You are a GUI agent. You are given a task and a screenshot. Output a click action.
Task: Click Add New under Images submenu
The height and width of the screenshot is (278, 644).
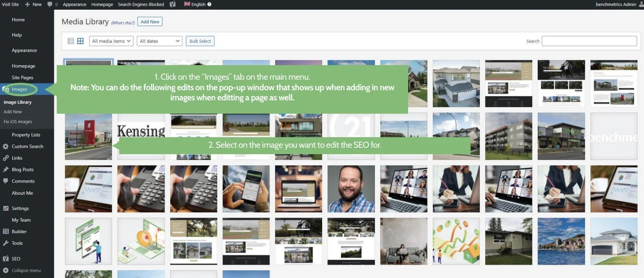point(13,112)
